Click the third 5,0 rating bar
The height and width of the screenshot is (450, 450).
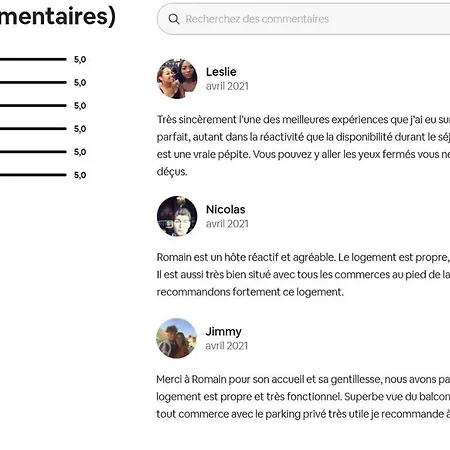tap(33, 105)
